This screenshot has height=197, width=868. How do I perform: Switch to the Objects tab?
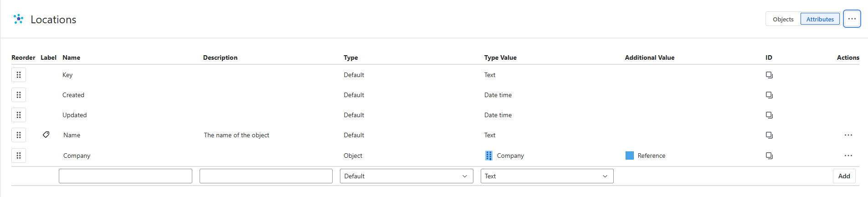[x=783, y=19]
